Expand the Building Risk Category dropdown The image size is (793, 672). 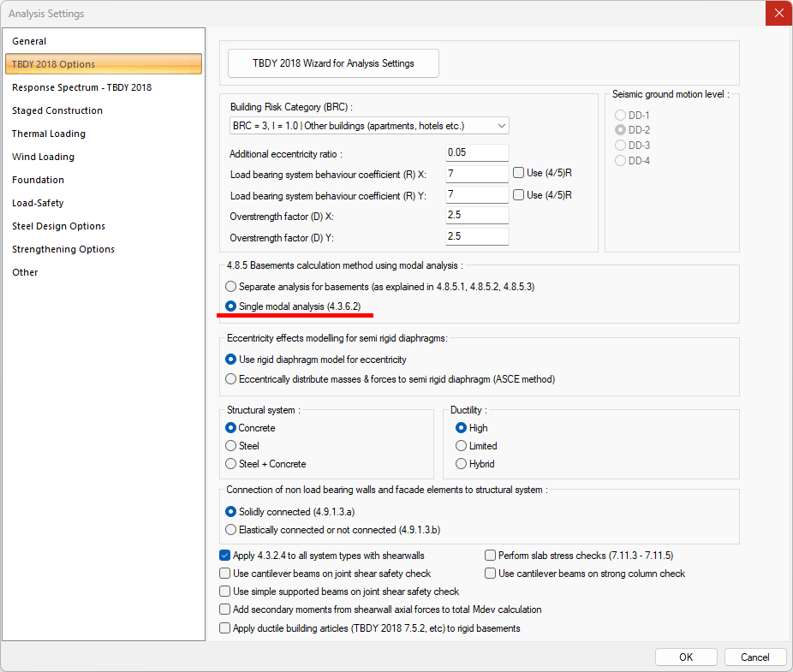point(369,126)
